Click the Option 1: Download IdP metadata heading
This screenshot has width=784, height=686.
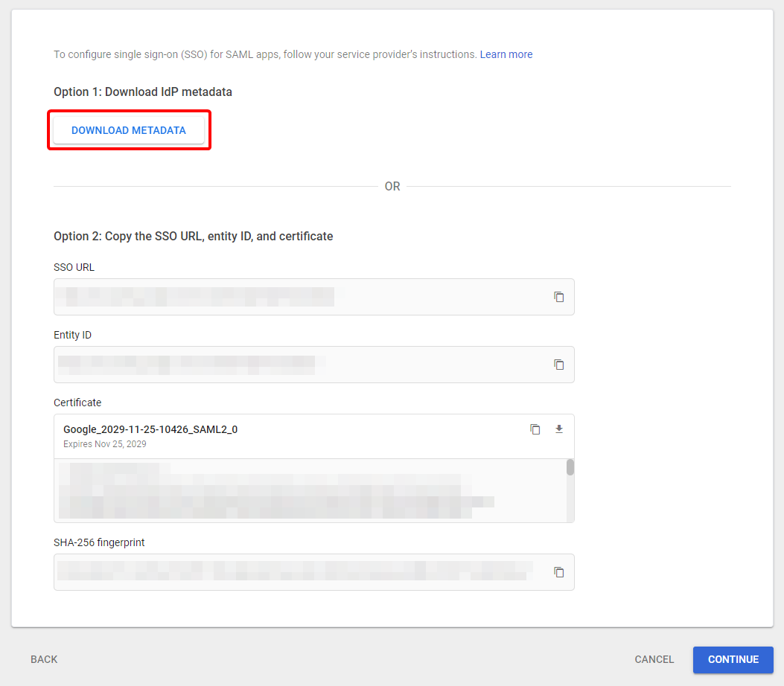(142, 92)
